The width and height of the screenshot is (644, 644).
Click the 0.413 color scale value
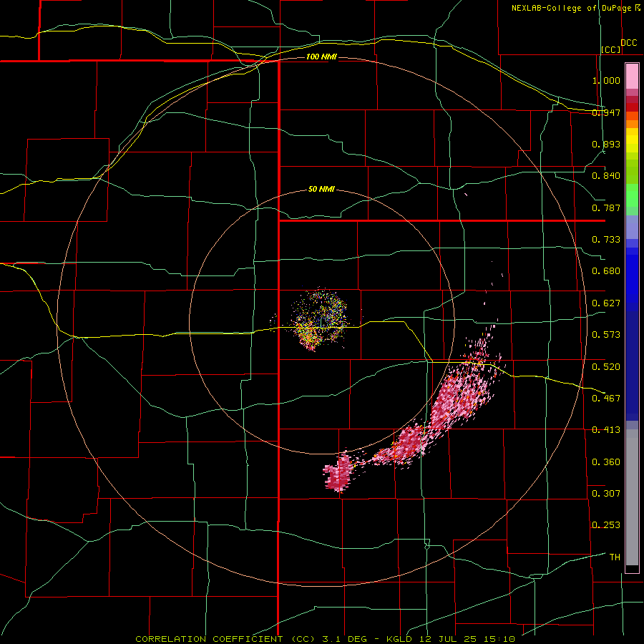coord(606,430)
